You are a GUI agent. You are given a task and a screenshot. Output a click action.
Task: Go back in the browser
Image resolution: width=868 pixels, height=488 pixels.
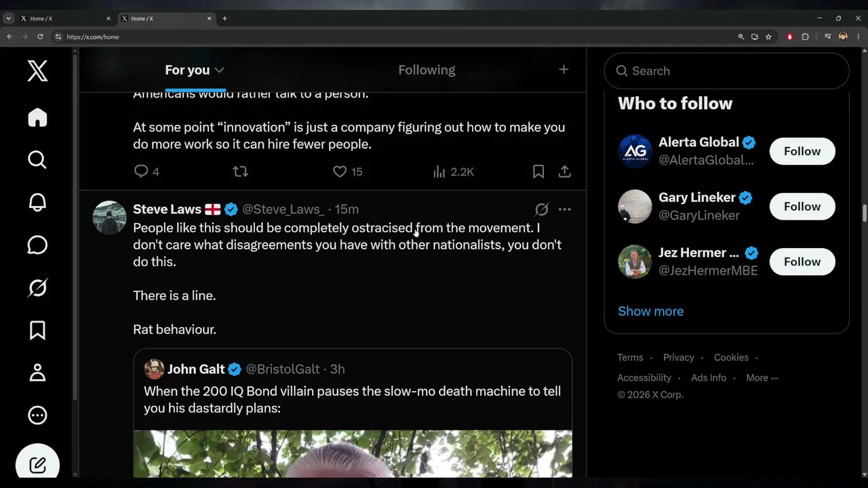(x=9, y=37)
